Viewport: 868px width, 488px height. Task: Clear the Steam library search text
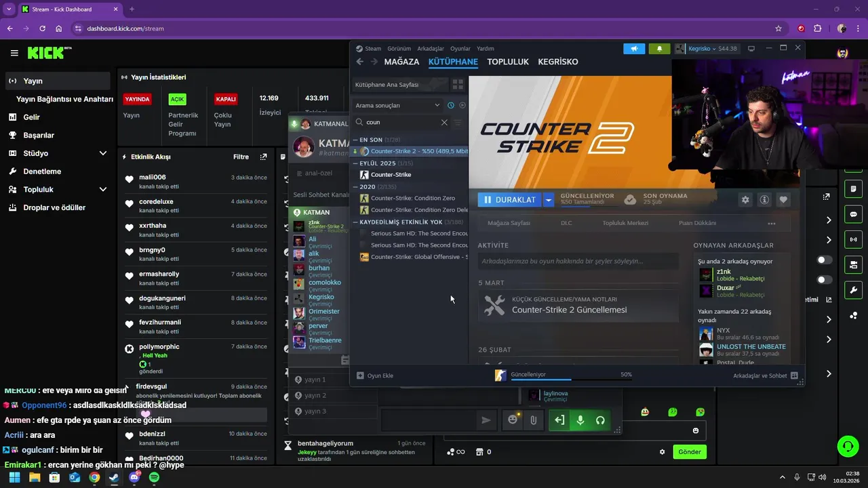click(x=444, y=123)
